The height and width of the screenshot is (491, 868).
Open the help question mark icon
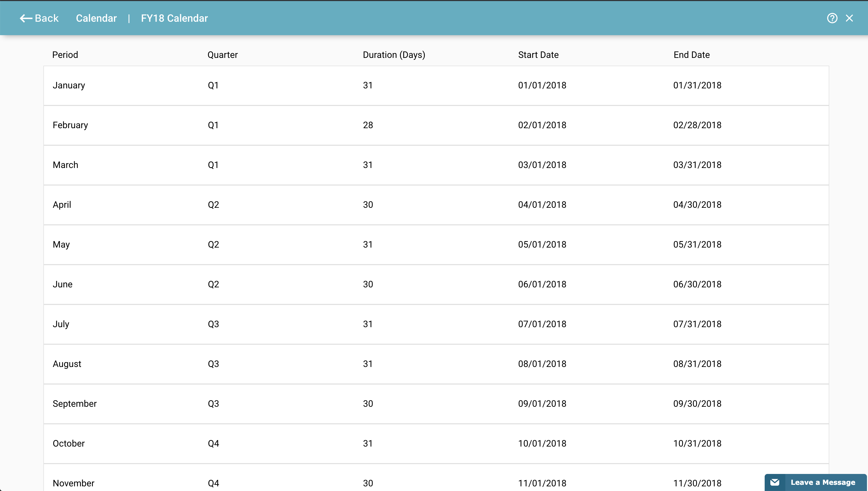pyautogui.click(x=832, y=18)
